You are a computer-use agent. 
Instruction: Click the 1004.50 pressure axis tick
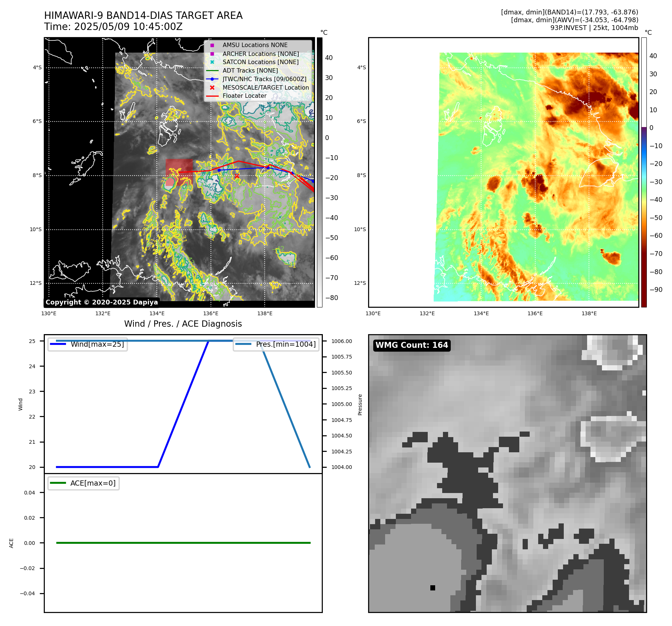pyautogui.click(x=342, y=436)
